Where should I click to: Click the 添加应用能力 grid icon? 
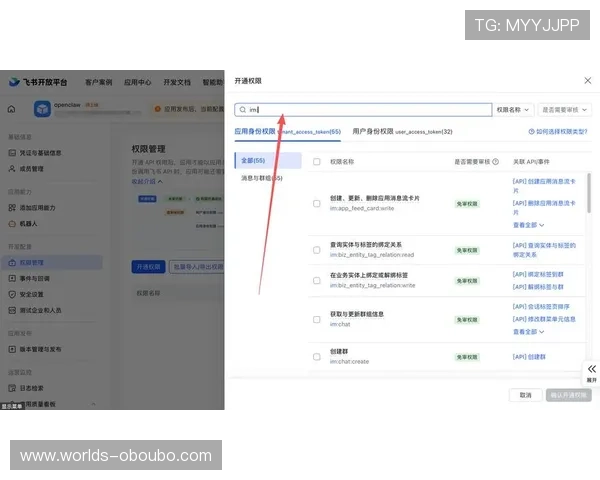(12, 208)
